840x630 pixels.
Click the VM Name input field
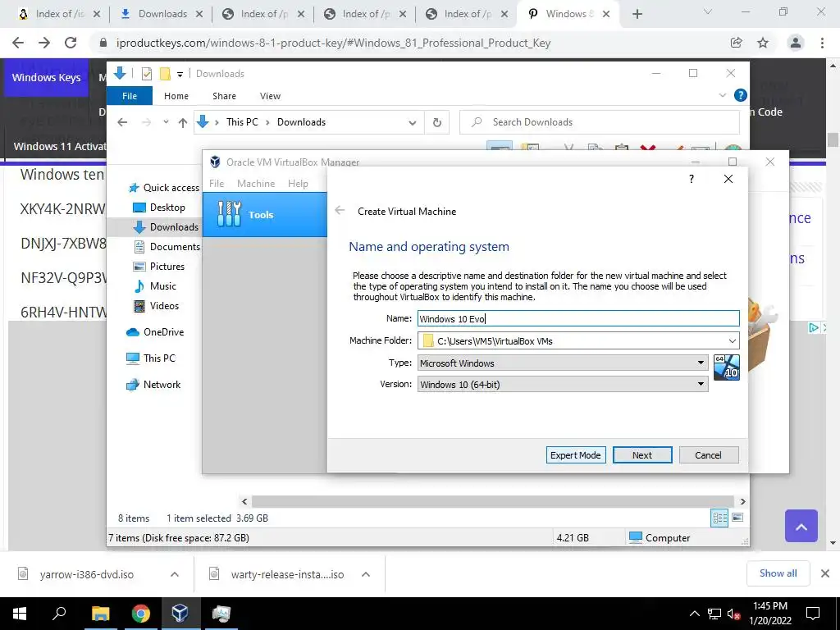point(578,319)
